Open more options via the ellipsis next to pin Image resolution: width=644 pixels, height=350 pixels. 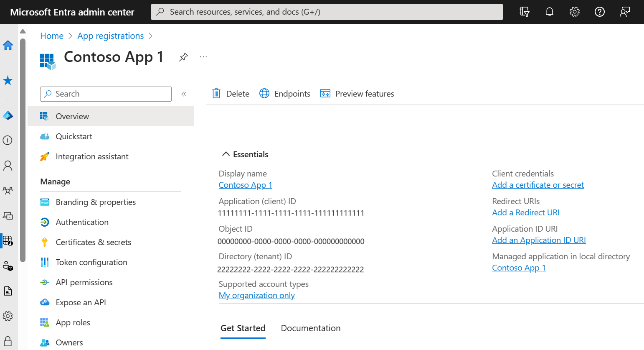click(x=203, y=57)
